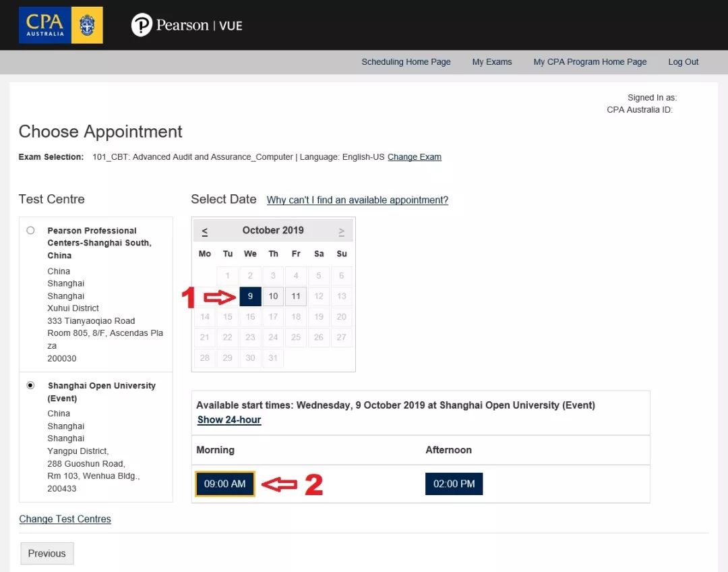Toggle Show 24-hour time format
The width and height of the screenshot is (728, 572).
[x=229, y=420]
